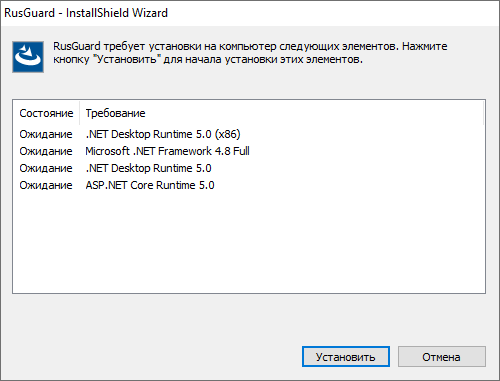Click the RusGuard - InstallShield Wizard title bar

pos(250,13)
